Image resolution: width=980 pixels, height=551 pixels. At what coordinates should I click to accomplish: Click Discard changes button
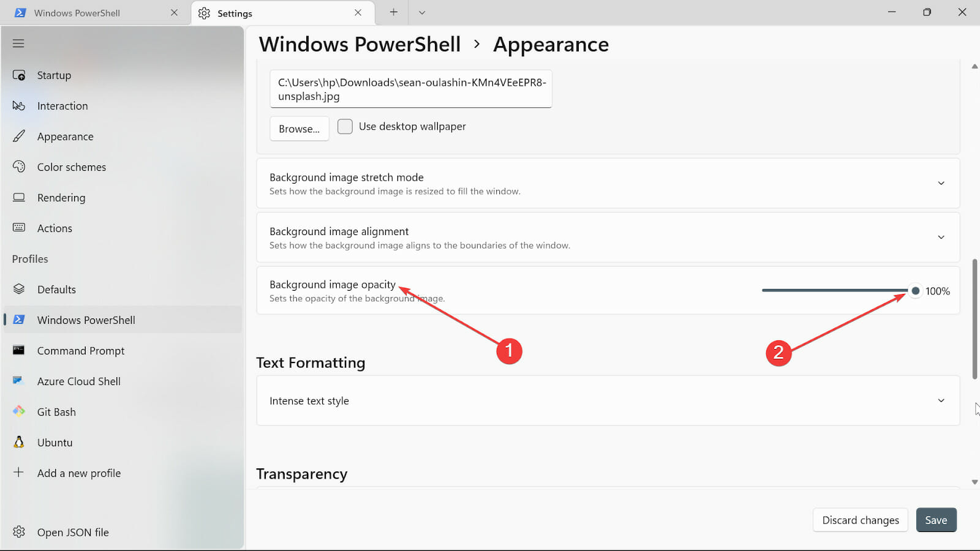coord(861,520)
